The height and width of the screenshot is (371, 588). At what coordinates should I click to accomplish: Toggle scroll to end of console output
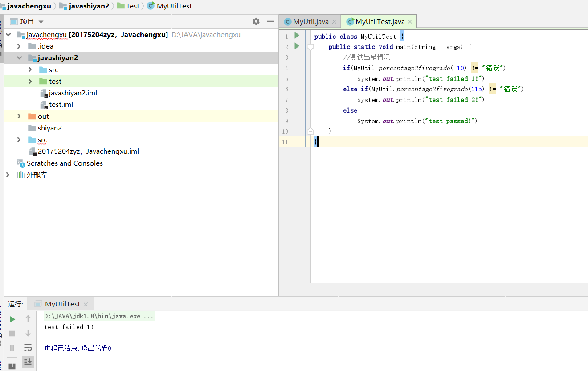tap(28, 362)
